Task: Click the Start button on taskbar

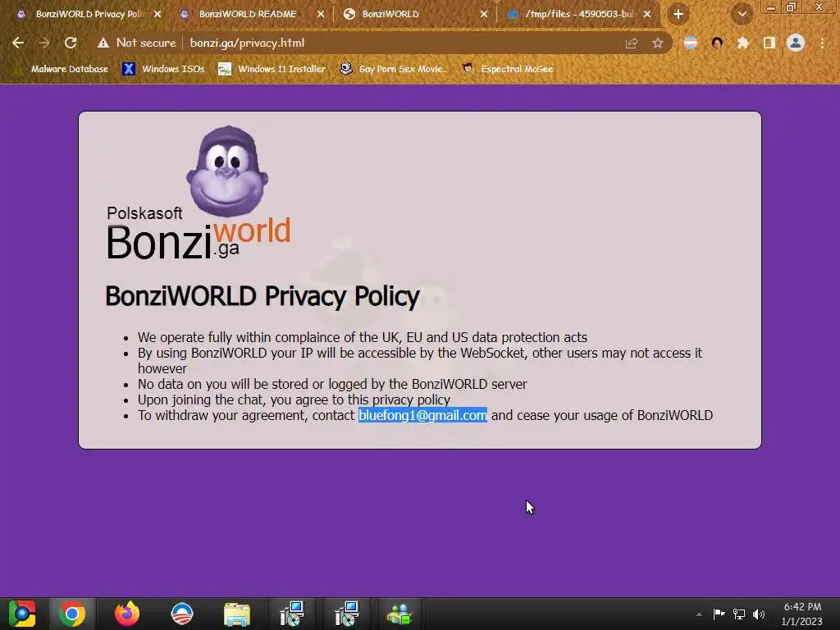Action: 22,614
